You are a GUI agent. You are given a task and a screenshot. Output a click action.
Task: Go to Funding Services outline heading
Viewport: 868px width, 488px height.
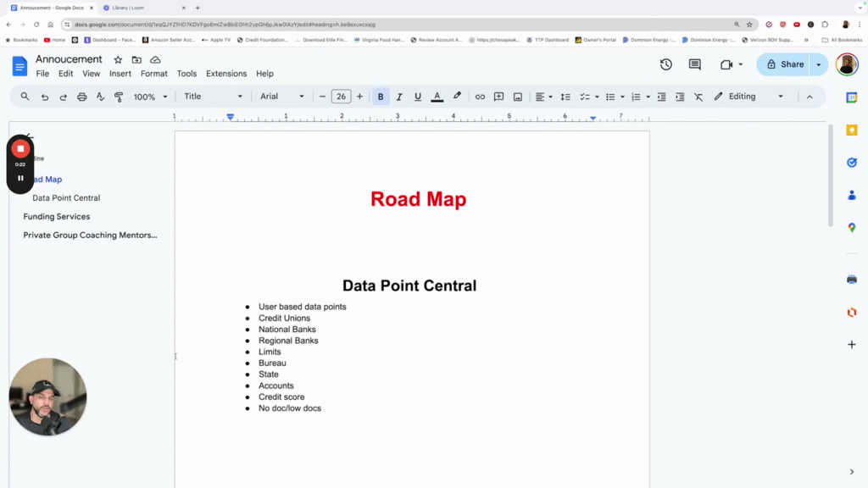point(57,216)
